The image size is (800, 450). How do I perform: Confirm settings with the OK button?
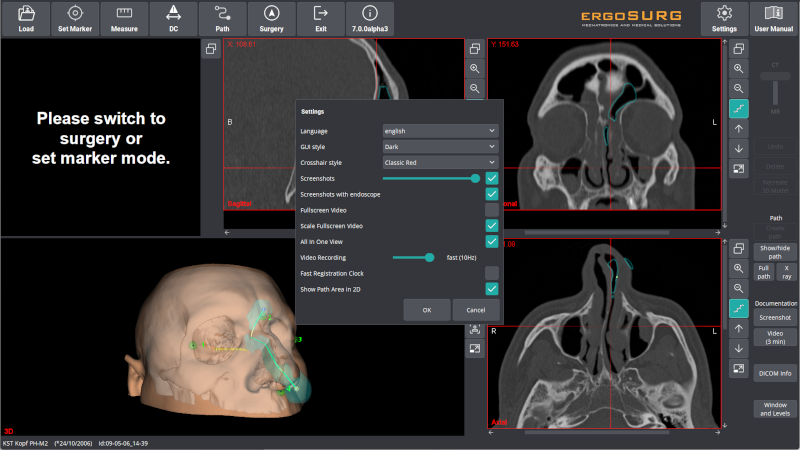[x=426, y=310]
